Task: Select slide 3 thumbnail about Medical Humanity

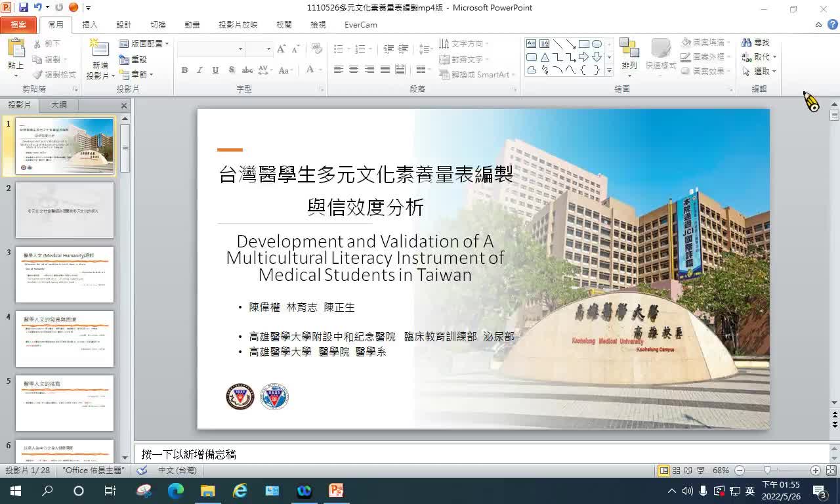Action: tap(64, 274)
